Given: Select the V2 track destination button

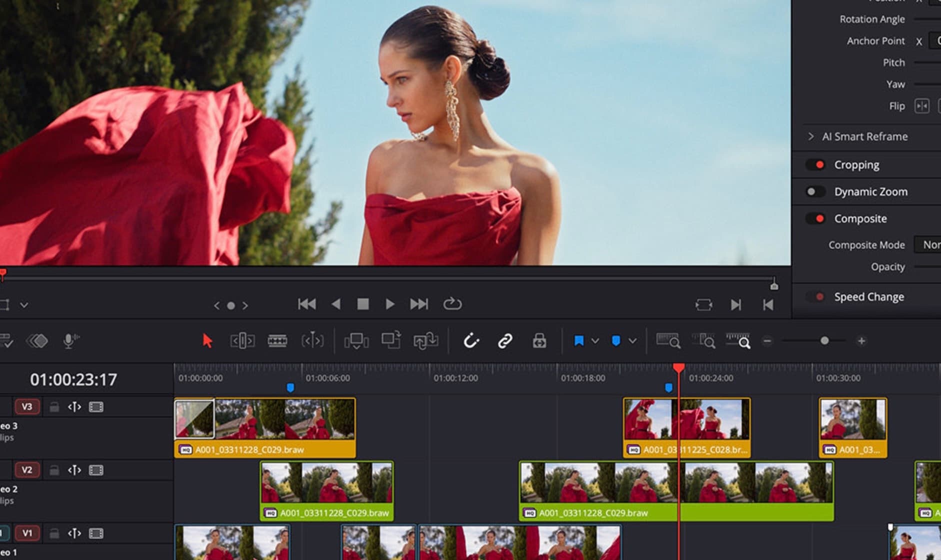Looking at the screenshot, I should pos(27,470).
